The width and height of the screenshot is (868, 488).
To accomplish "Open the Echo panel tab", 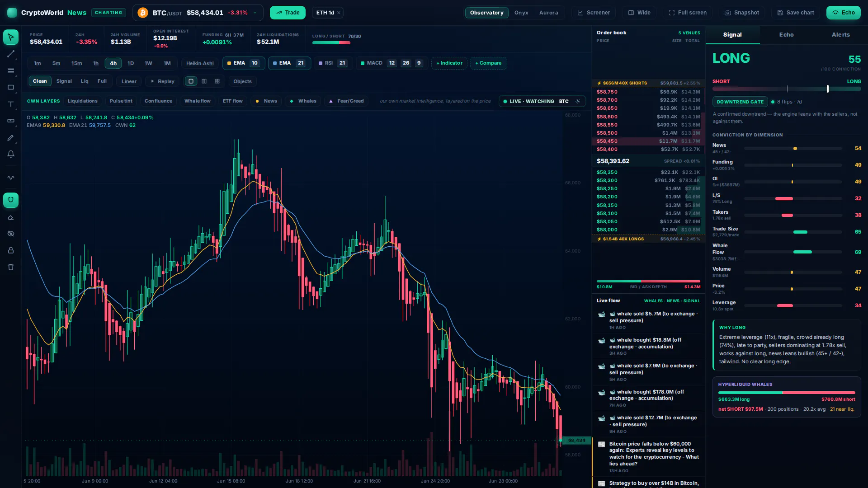I will (787, 35).
